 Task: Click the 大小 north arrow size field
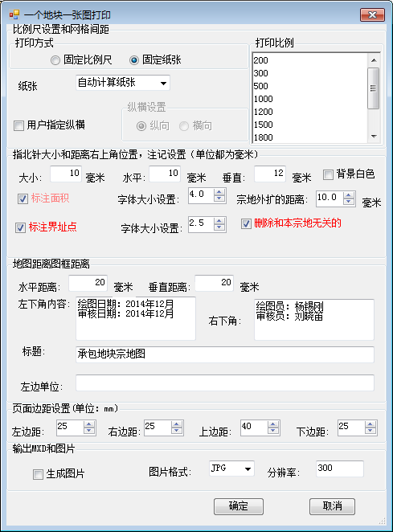(x=66, y=174)
